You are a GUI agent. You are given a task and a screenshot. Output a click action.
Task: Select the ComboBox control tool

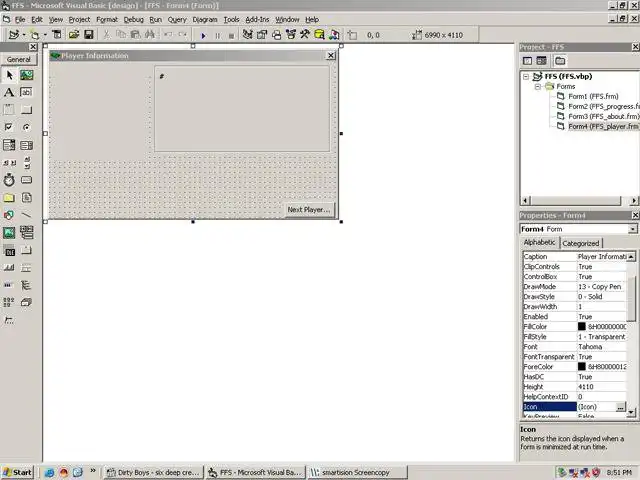9,145
